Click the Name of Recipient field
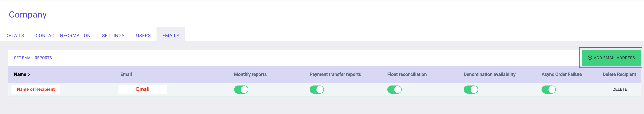Image resolution: width=644 pixels, height=114 pixels. (36, 89)
